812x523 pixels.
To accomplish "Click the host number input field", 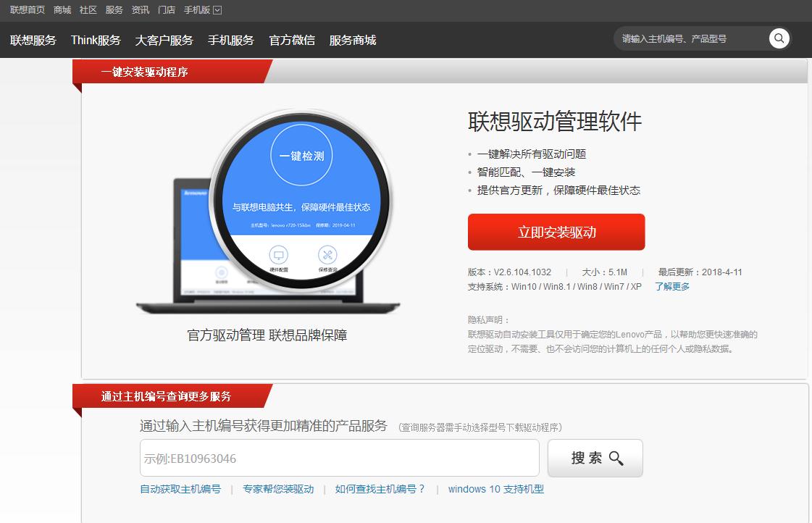I will (x=338, y=457).
